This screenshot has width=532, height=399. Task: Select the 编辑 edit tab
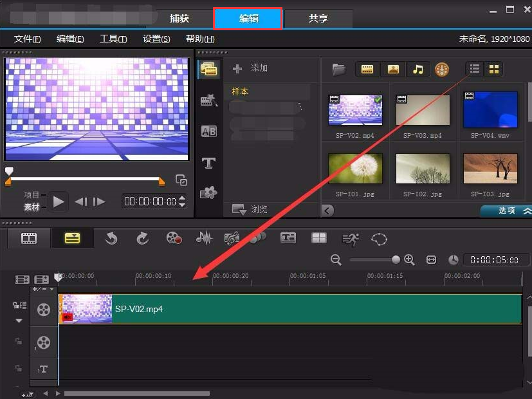248,19
